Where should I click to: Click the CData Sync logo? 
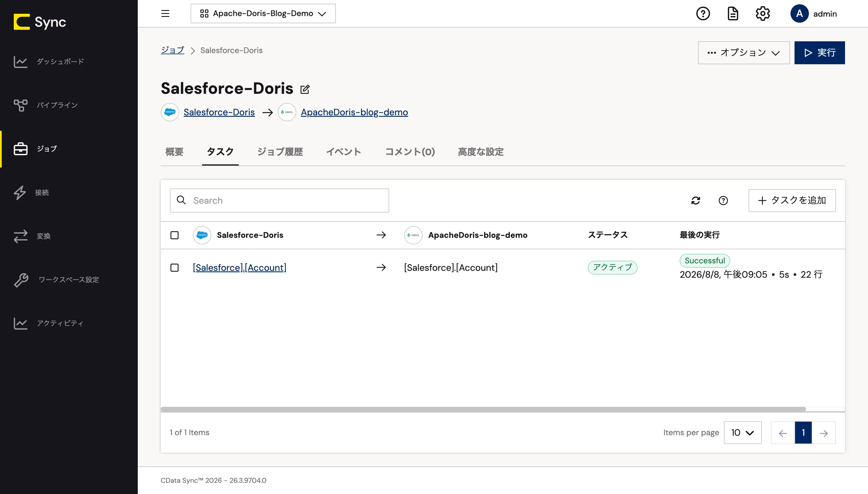click(40, 22)
